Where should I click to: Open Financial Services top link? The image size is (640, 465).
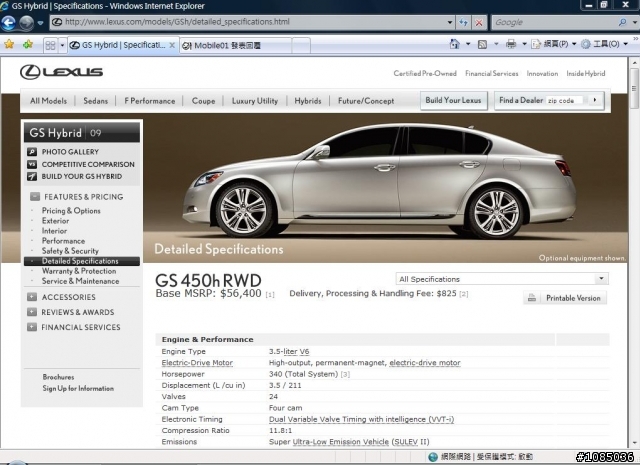click(491, 73)
